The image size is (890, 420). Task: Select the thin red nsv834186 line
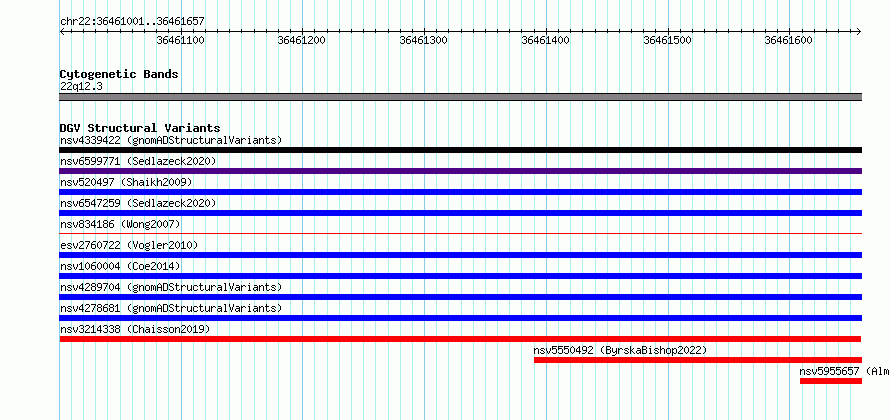click(460, 233)
